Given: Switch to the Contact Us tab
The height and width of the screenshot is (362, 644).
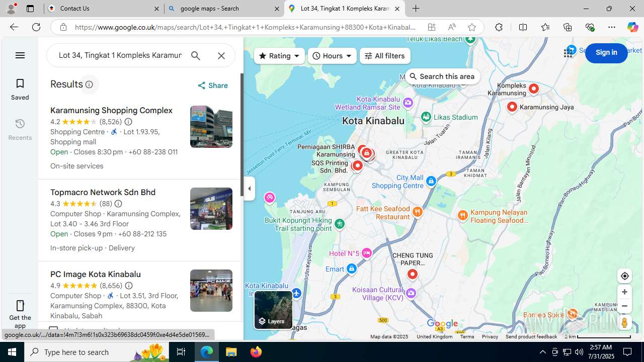Looking at the screenshot, I should [x=104, y=9].
